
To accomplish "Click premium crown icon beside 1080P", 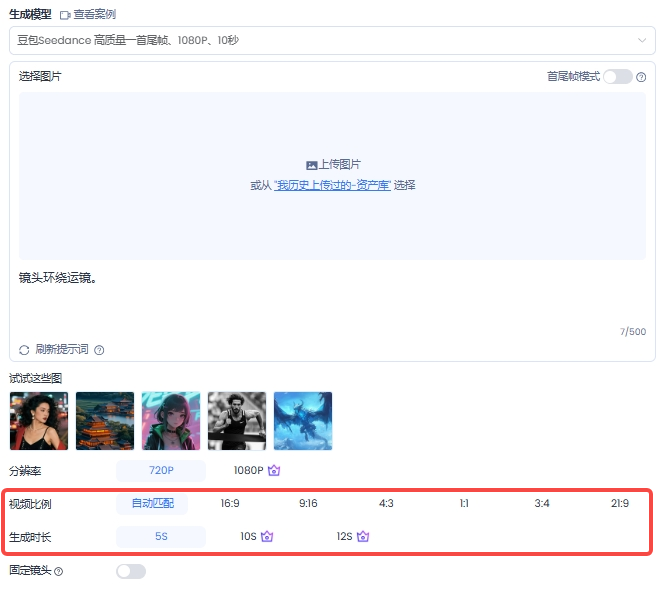I will click(273, 471).
